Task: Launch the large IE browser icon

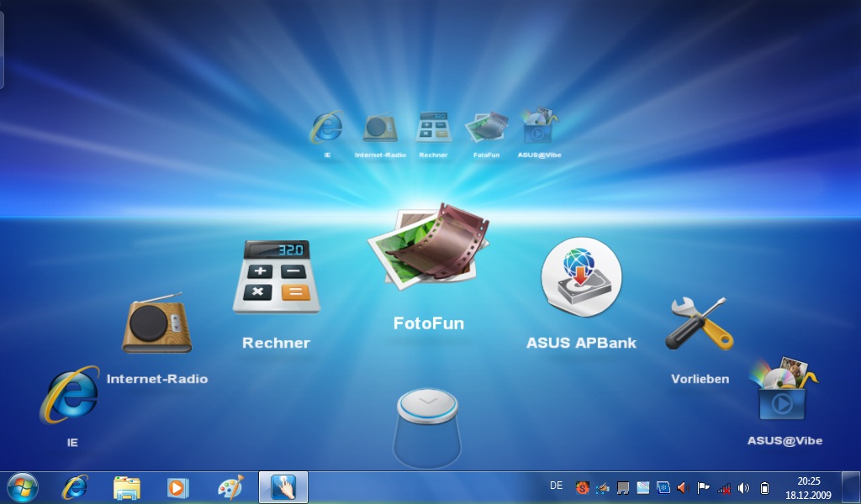Action: 70,395
